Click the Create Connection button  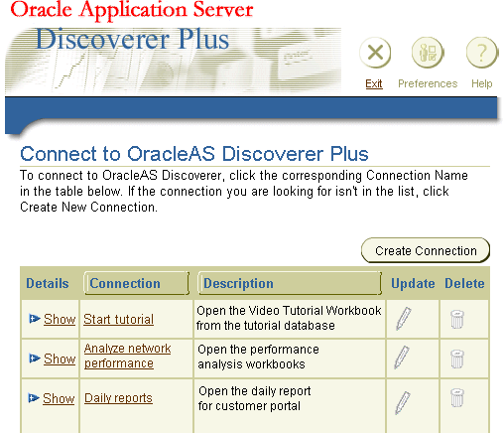pyautogui.click(x=426, y=250)
